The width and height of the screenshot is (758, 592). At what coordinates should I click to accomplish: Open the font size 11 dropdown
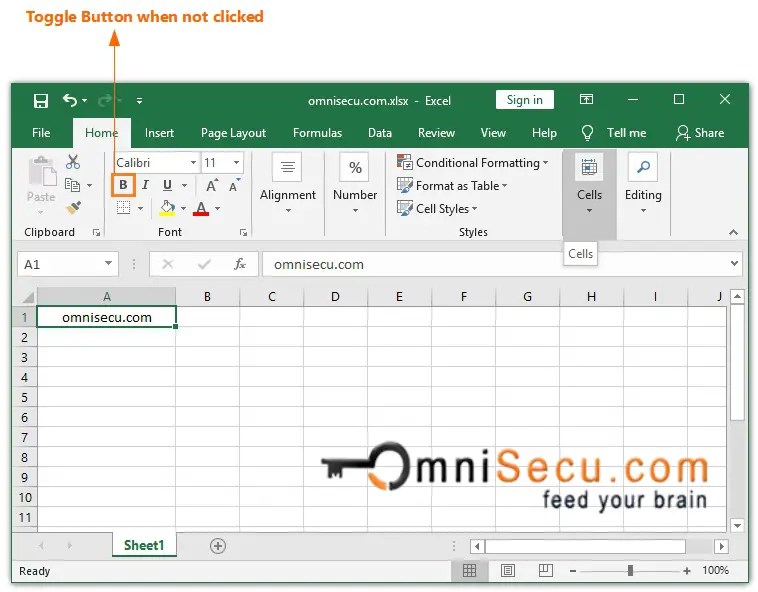click(236, 162)
